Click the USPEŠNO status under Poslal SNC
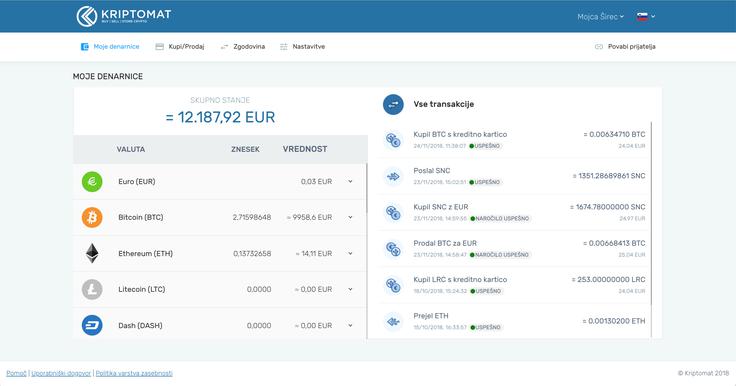 (x=485, y=182)
